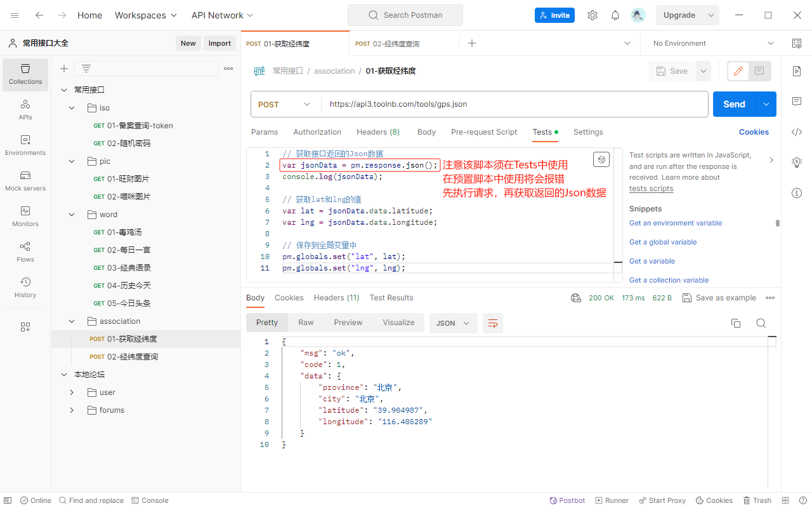
Task: Open the API Network dropdown
Action: 222,15
